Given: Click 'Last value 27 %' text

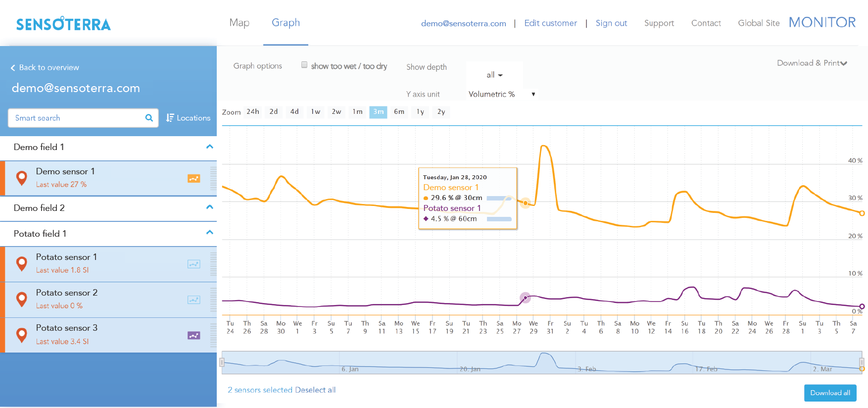Looking at the screenshot, I should [61, 185].
